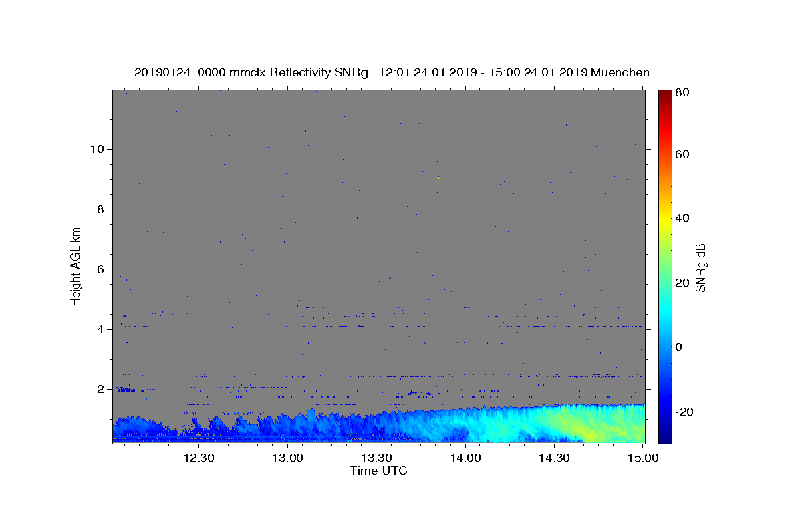Image resolution: width=798 pixels, height=532 pixels.
Task: Click the 12:30 time tick label
Action: pyautogui.click(x=199, y=458)
